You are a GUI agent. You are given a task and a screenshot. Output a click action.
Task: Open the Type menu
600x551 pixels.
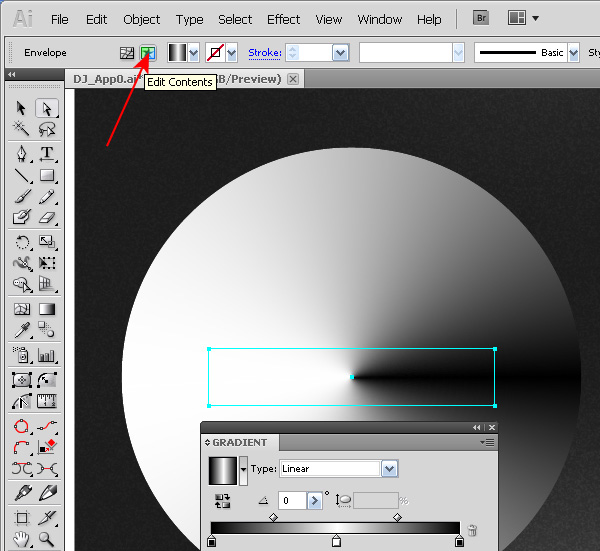[189, 20]
